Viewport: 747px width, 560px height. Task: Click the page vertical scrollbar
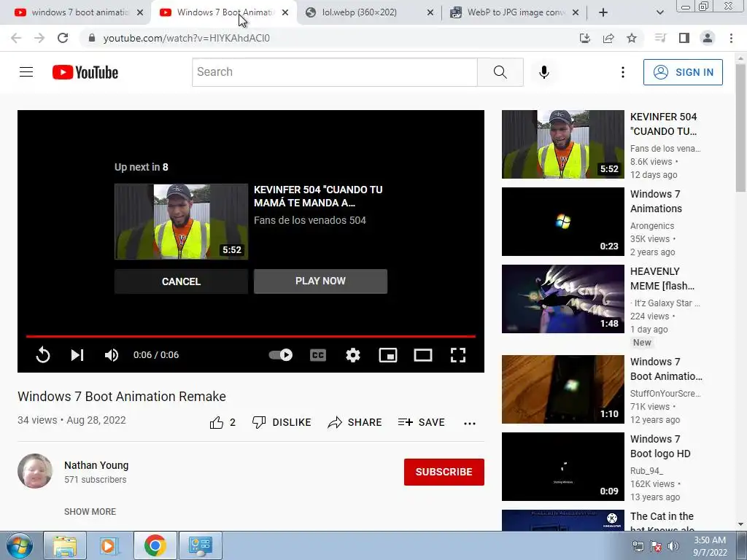[x=740, y=128]
